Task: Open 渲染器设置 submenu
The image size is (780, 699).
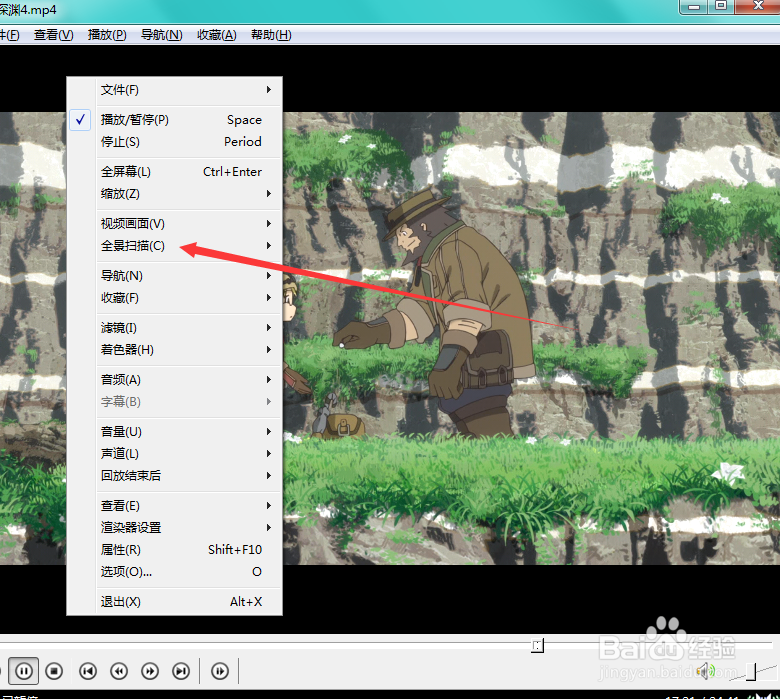Action: click(175, 527)
